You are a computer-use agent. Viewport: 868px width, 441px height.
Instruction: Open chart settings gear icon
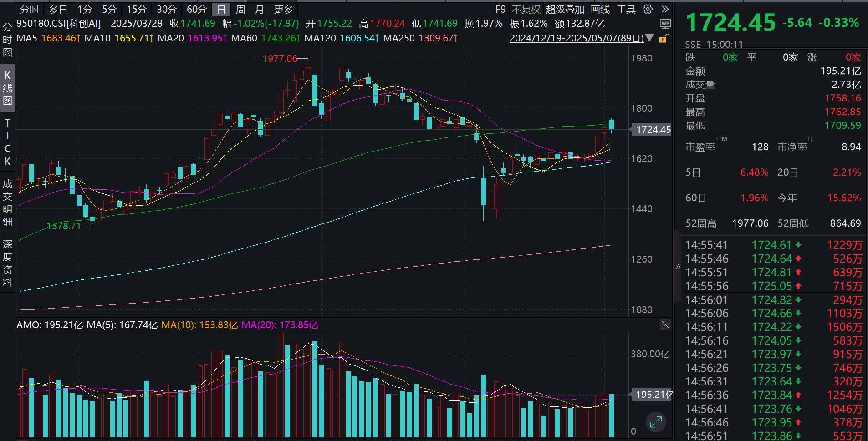(648, 9)
